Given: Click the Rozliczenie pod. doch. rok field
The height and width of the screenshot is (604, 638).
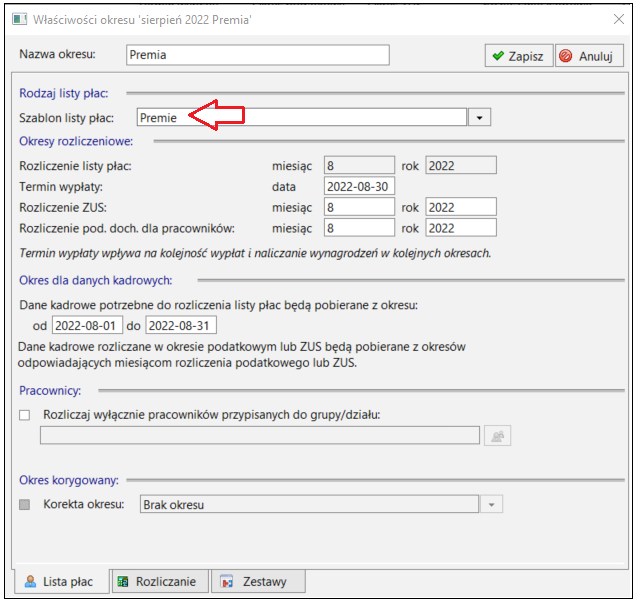Looking at the screenshot, I should (461, 228).
